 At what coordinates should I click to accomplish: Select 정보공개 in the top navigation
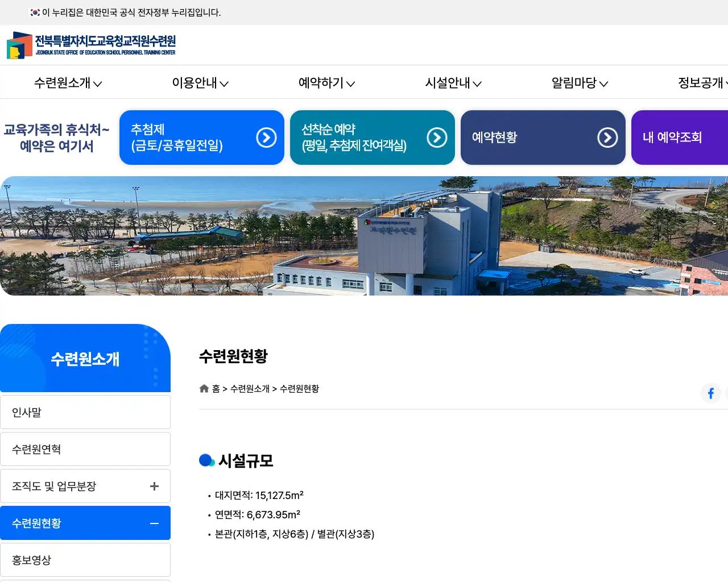pos(701,83)
